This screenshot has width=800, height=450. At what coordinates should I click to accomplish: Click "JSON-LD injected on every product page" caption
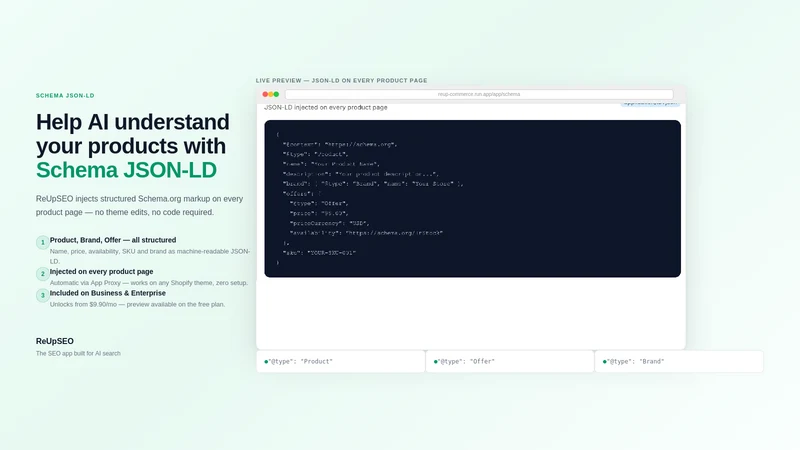coord(326,107)
